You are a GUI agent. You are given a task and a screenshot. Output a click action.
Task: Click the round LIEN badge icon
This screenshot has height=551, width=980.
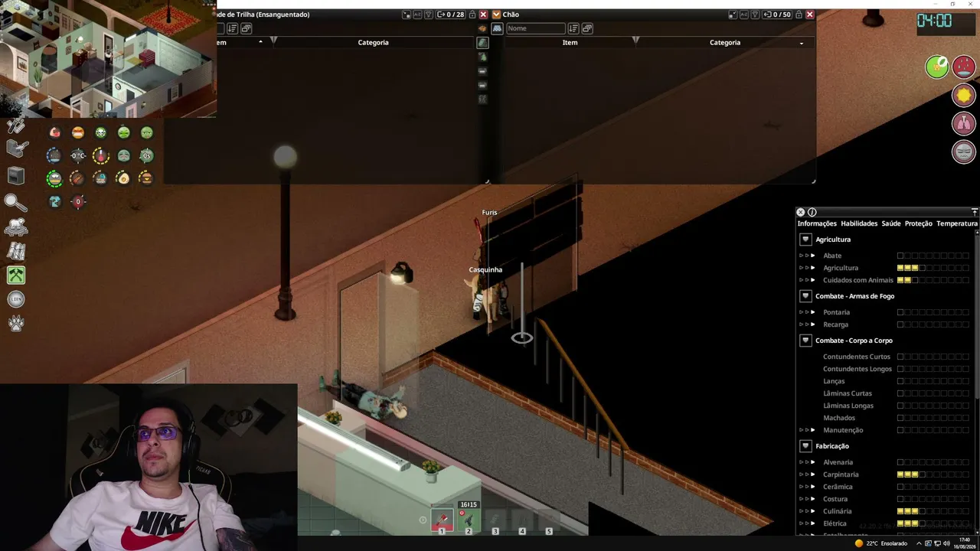[16, 299]
